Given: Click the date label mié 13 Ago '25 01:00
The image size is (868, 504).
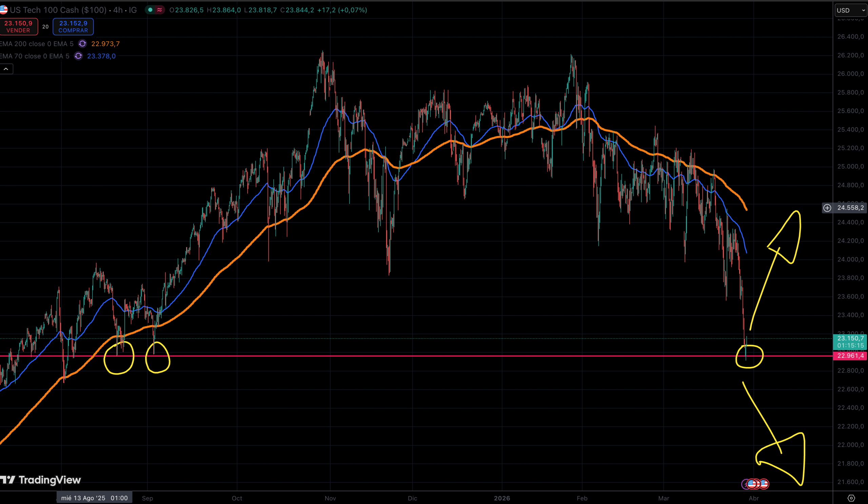Looking at the screenshot, I should pos(94,498).
